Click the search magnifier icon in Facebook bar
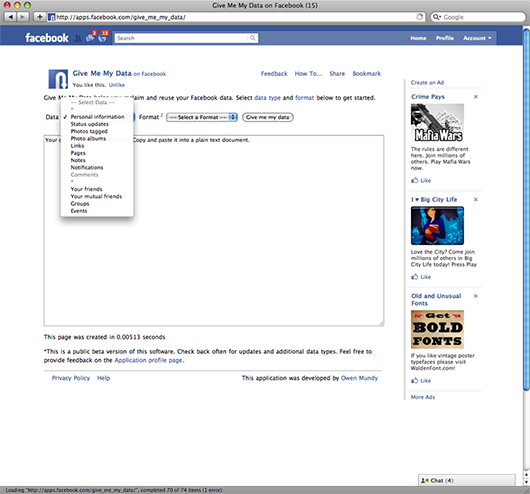Viewport: 530px width, 494px height. pyautogui.click(x=252, y=38)
